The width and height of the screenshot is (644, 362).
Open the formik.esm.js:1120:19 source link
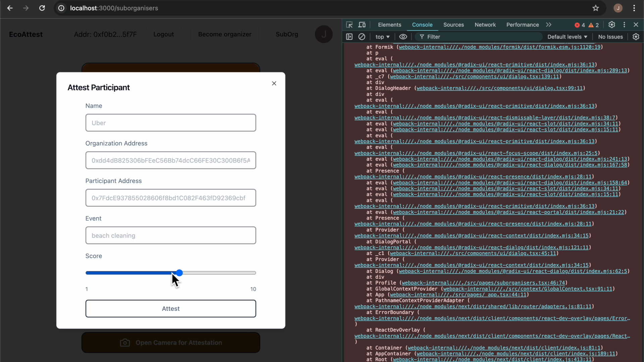(x=499, y=47)
